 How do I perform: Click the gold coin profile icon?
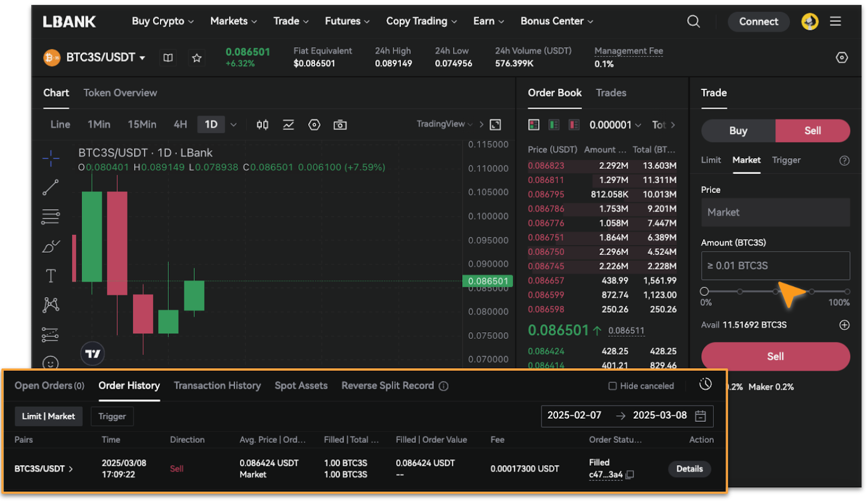point(810,22)
